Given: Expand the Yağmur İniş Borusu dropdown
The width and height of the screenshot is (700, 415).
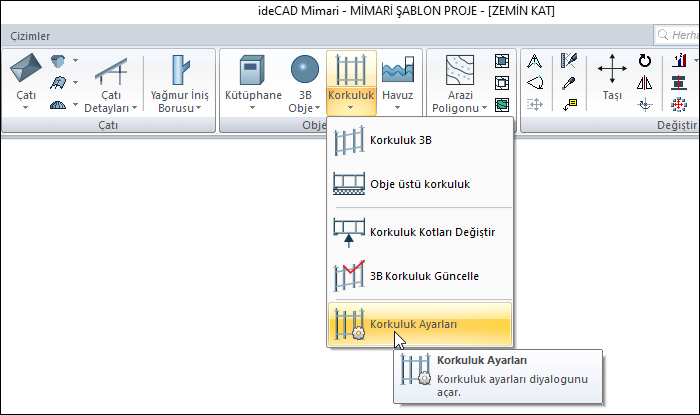Looking at the screenshot, I should 199,108.
